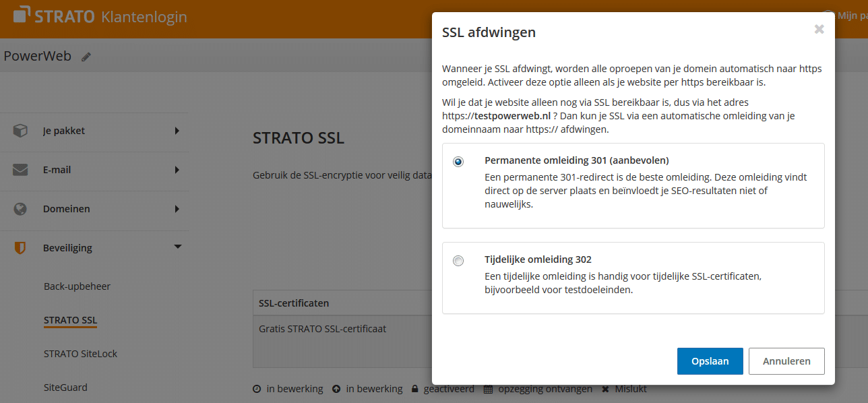Screen dimensions: 868x403
Task: Click the Gratis STRATO SSL-certificaat cell
Action: pos(322,330)
